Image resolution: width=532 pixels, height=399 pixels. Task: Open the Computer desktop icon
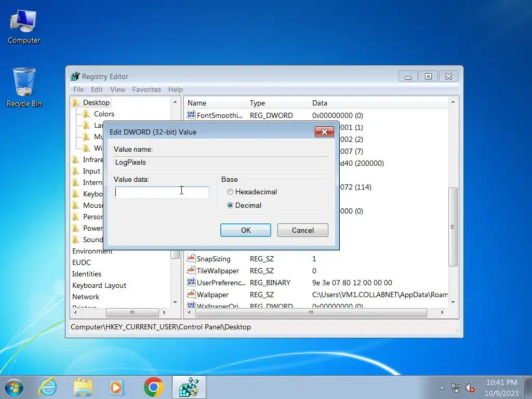coord(24,26)
